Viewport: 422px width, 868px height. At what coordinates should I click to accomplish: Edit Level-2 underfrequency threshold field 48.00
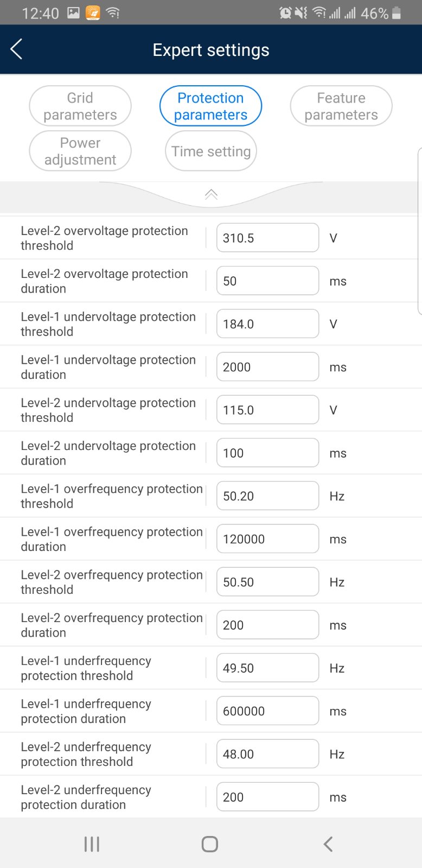point(268,753)
